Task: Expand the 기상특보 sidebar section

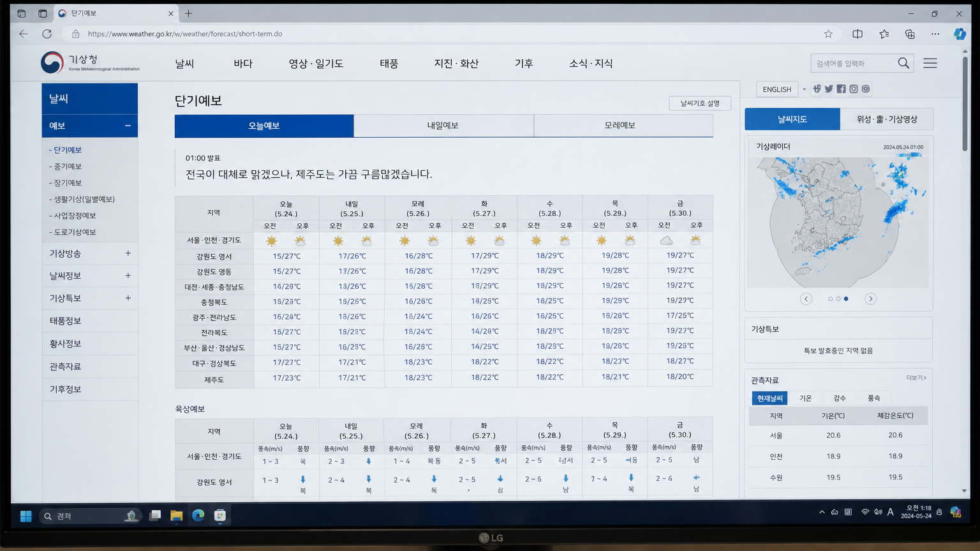Action: [128, 298]
